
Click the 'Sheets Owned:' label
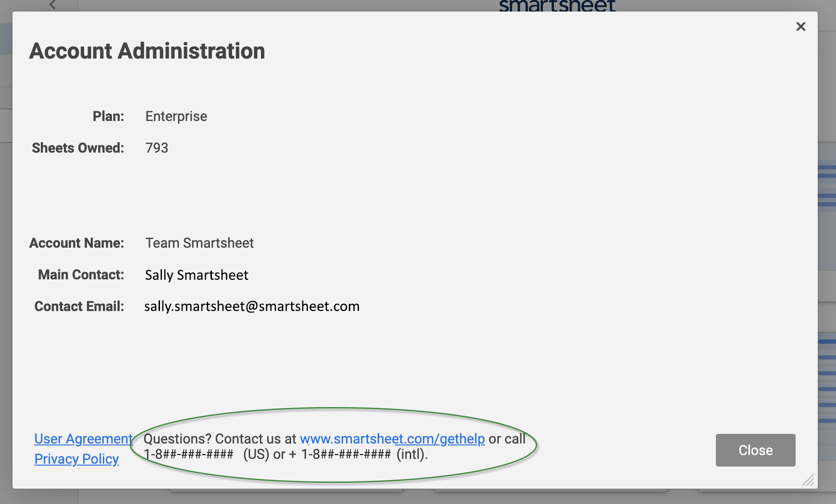(78, 148)
